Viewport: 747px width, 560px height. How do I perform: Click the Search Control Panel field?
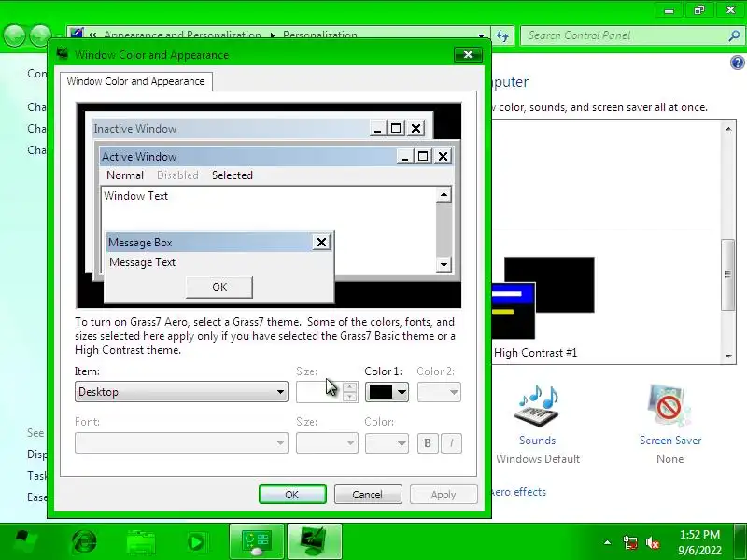624,35
